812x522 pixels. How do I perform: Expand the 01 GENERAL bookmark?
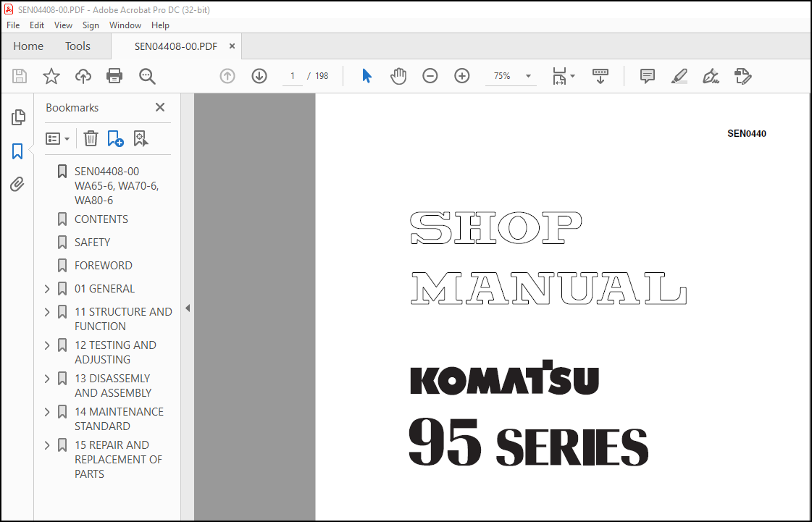coord(47,288)
